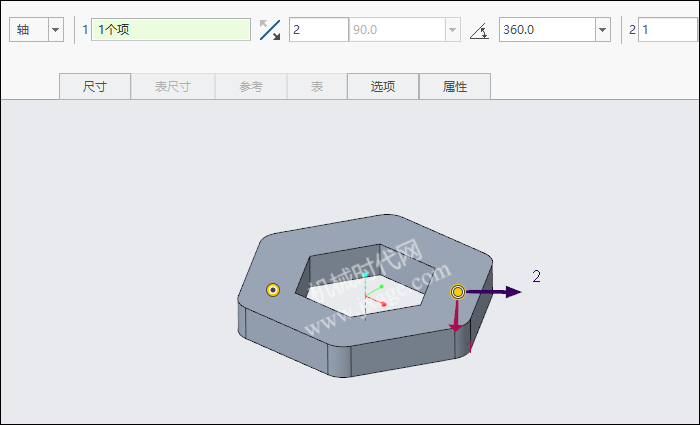This screenshot has height=425, width=700.
Task: Open the 表 tab
Action: (317, 86)
